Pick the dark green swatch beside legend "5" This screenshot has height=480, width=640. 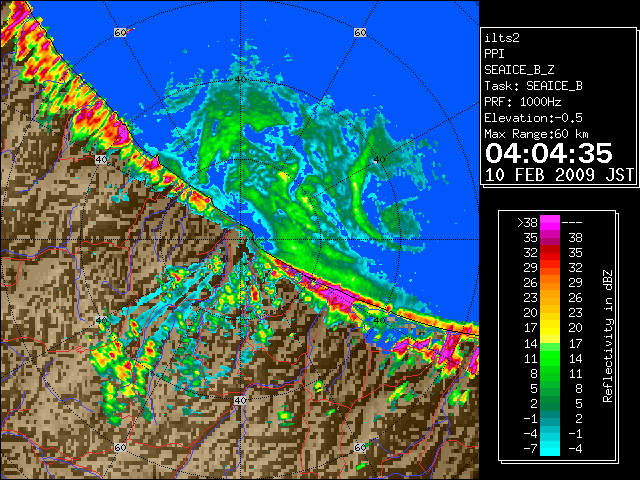click(549, 388)
